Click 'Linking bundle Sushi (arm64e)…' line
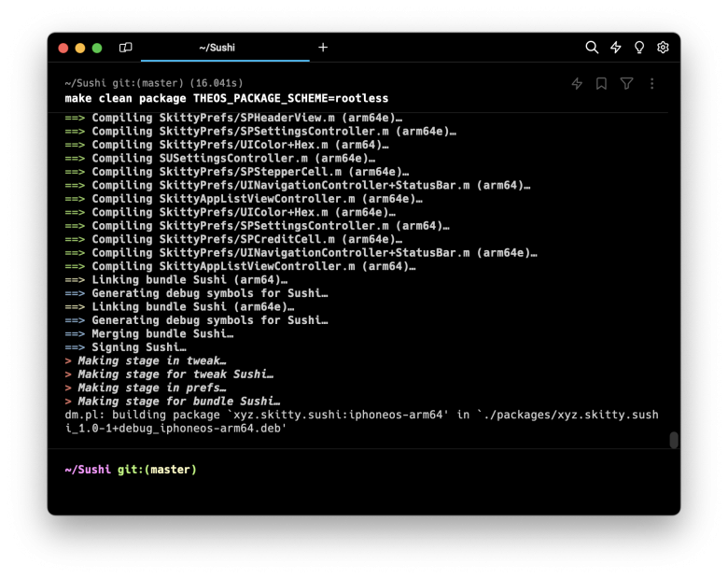Viewport: 728px width, 578px height. tap(179, 306)
